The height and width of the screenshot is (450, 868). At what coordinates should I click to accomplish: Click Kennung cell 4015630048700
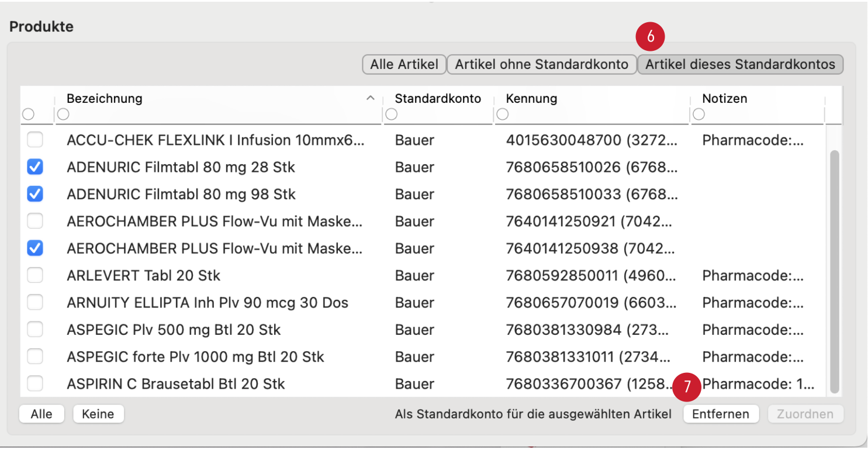[592, 140]
